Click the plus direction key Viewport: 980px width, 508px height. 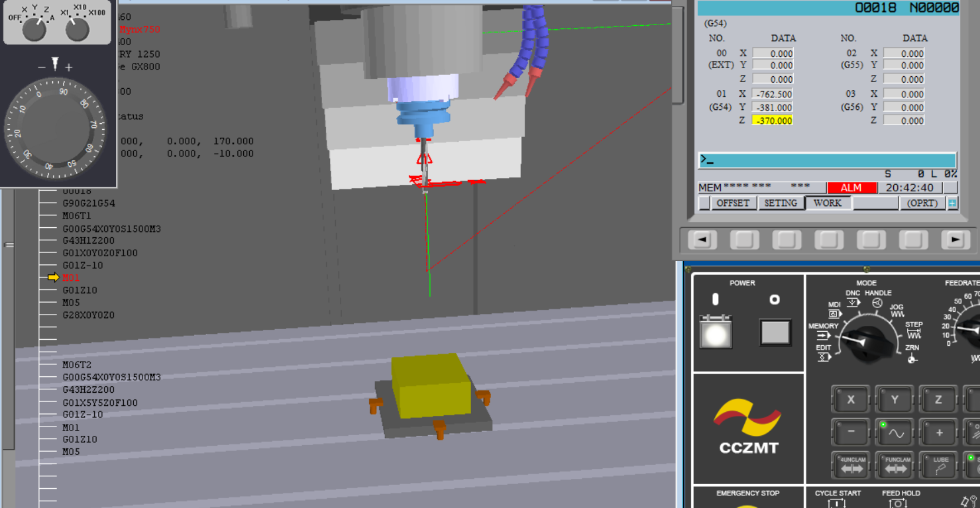point(938,432)
